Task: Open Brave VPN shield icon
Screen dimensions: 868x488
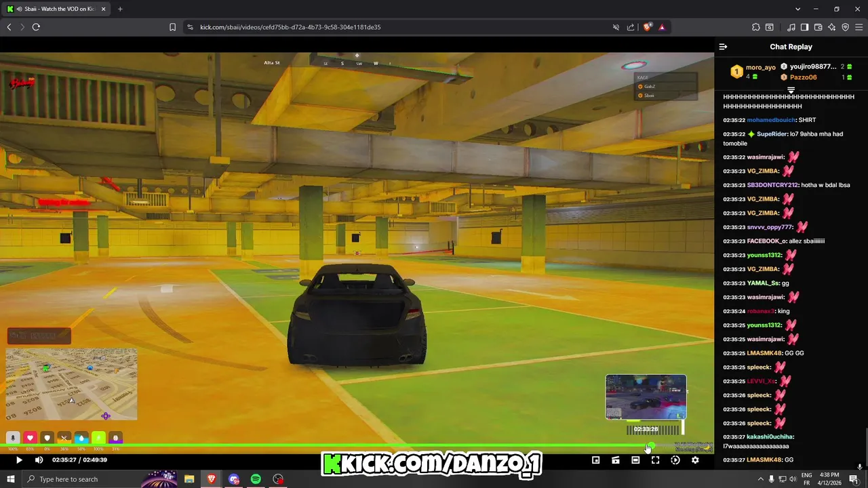Action: click(x=845, y=27)
